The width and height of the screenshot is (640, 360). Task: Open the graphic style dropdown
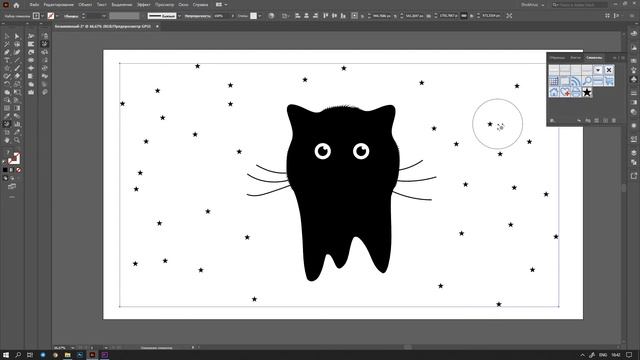click(260, 16)
